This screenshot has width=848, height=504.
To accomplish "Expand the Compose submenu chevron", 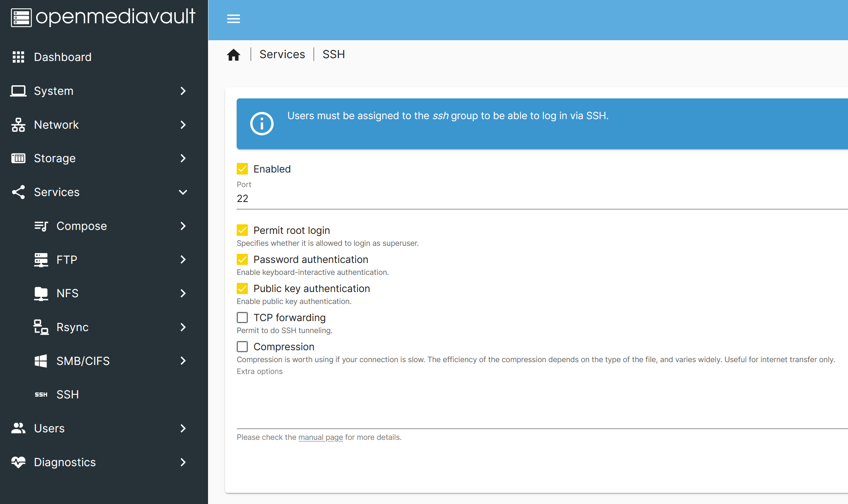I will 183,226.
